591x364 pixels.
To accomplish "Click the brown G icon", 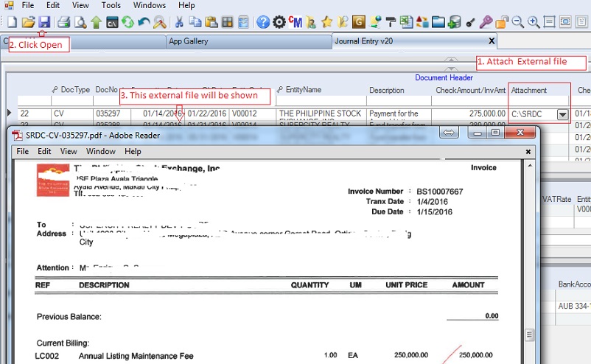I will 358,22.
